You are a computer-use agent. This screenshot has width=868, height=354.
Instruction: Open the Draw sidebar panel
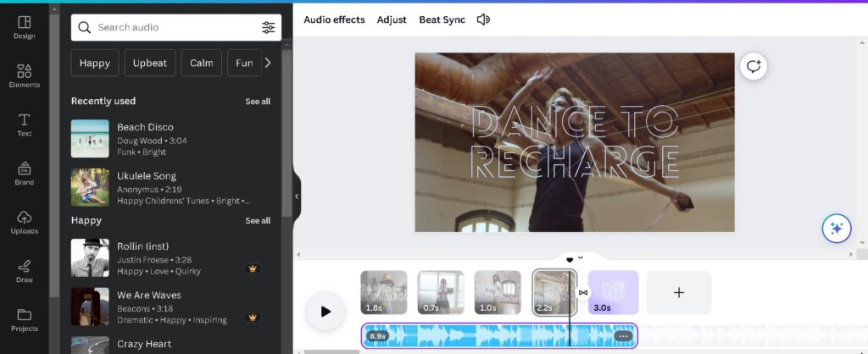click(25, 271)
